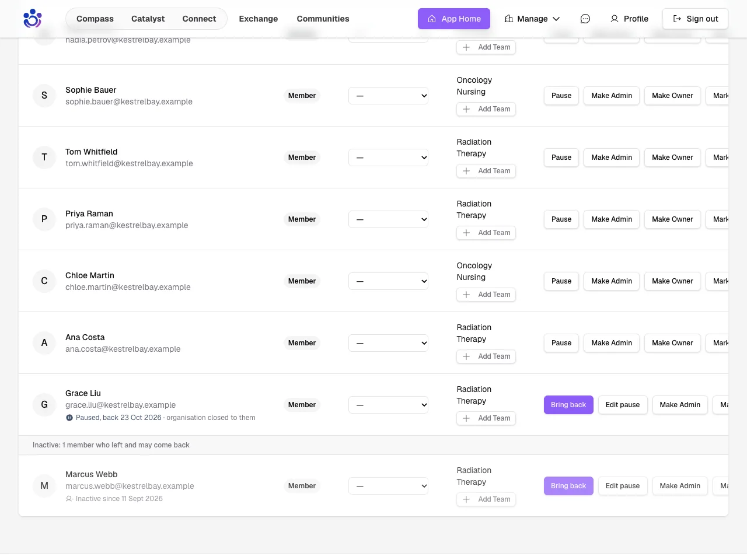The width and height of the screenshot is (747, 560).
Task: Add Team for Sophie Bauer
Action: tap(486, 109)
